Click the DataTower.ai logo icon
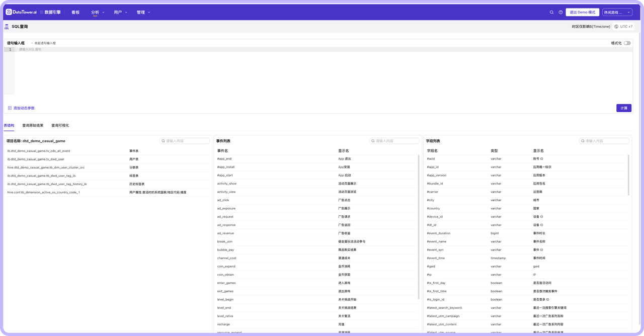 (9, 12)
